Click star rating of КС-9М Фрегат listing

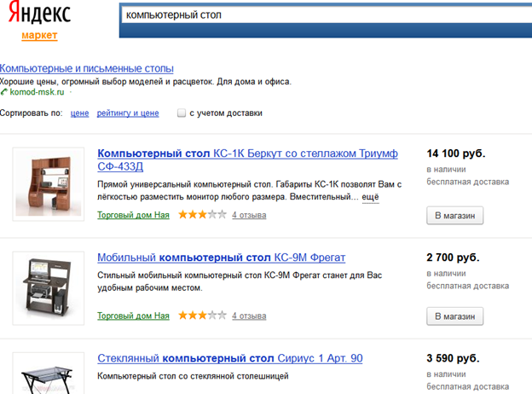(x=202, y=316)
